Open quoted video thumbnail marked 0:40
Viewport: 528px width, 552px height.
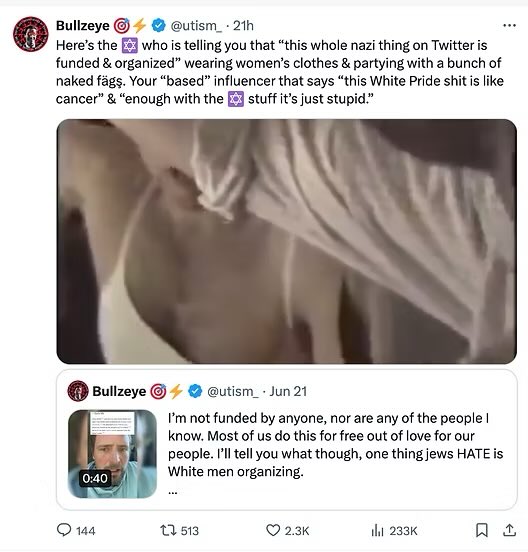pos(112,454)
